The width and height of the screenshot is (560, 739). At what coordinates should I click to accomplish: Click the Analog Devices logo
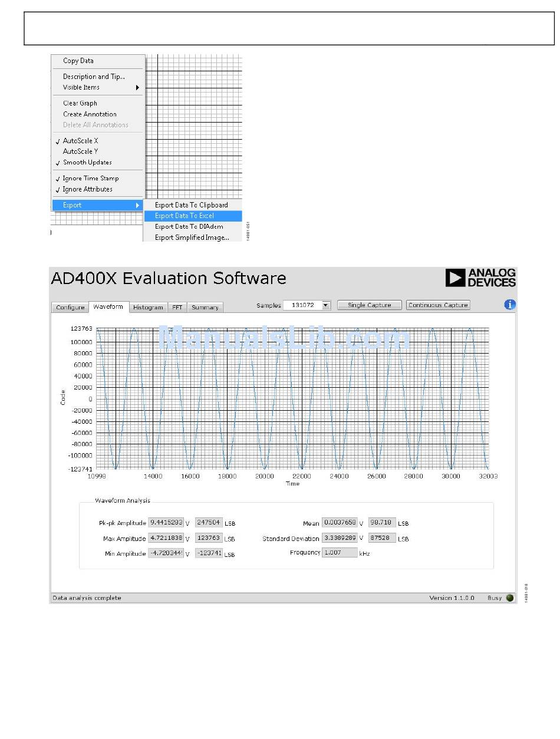480,278
